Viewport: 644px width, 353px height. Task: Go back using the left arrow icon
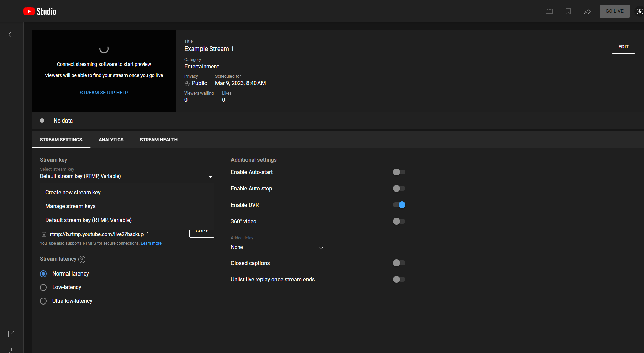[11, 34]
